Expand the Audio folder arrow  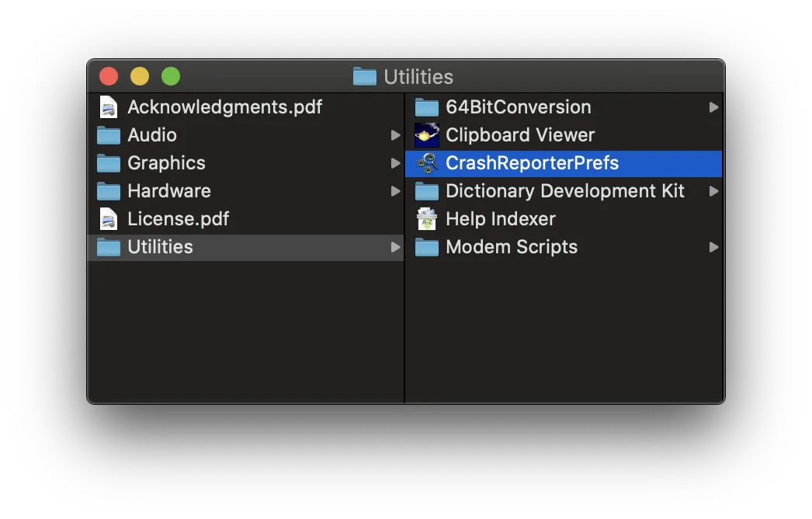tap(395, 135)
